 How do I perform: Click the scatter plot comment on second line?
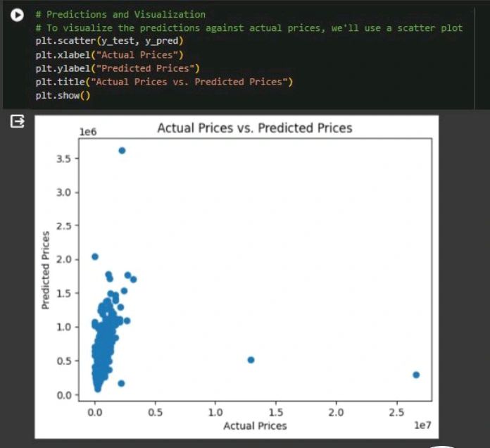pos(249,28)
